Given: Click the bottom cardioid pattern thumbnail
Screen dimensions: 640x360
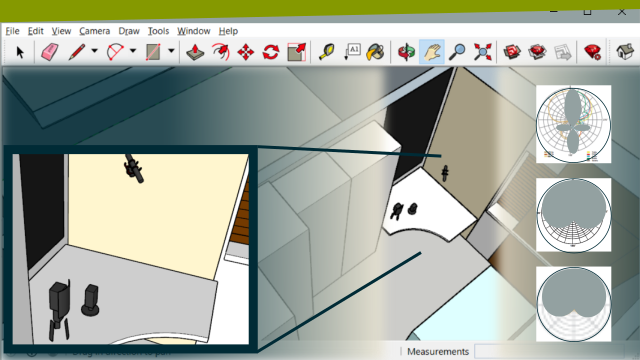Looking at the screenshot, I should tap(573, 304).
